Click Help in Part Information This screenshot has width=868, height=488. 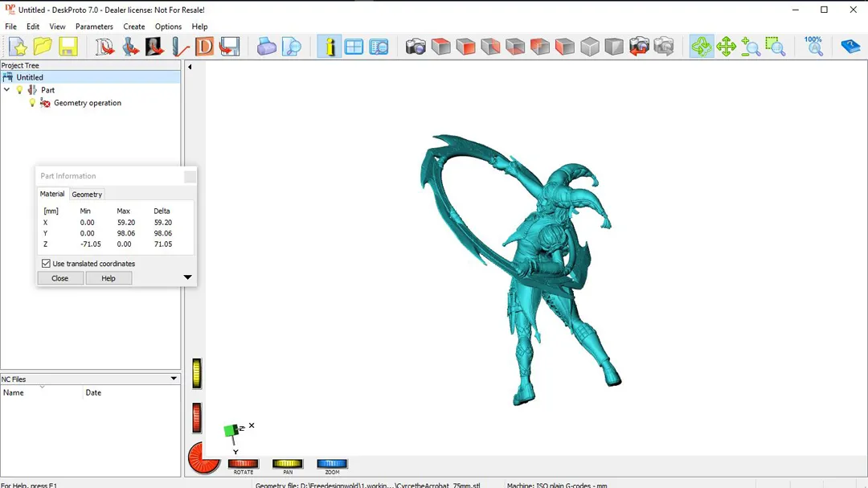click(108, 278)
